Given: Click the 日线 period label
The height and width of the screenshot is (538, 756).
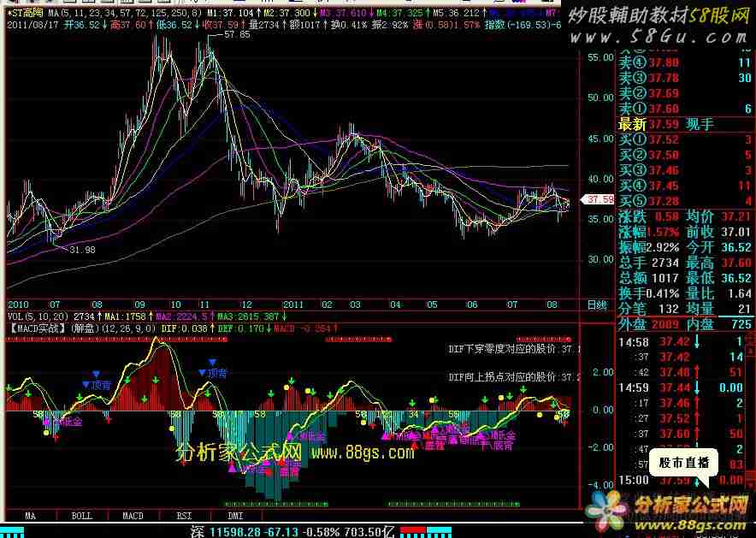Looking at the screenshot, I should coord(596,304).
